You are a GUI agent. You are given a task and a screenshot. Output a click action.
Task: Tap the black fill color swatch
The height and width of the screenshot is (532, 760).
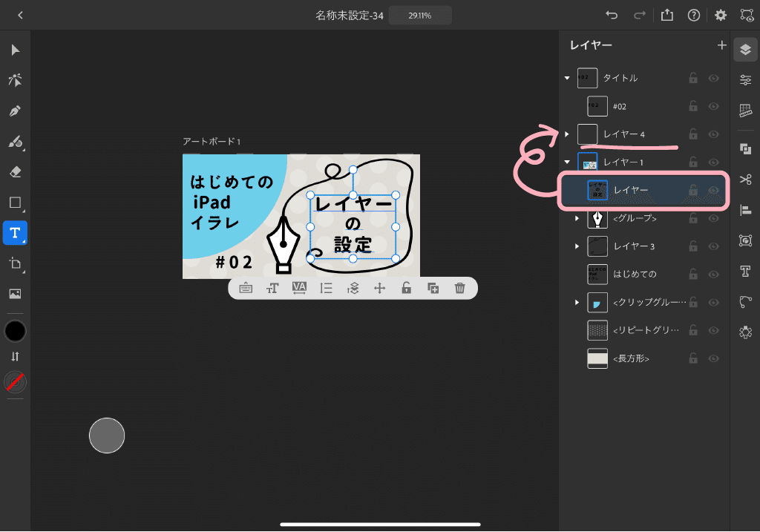tap(15, 331)
